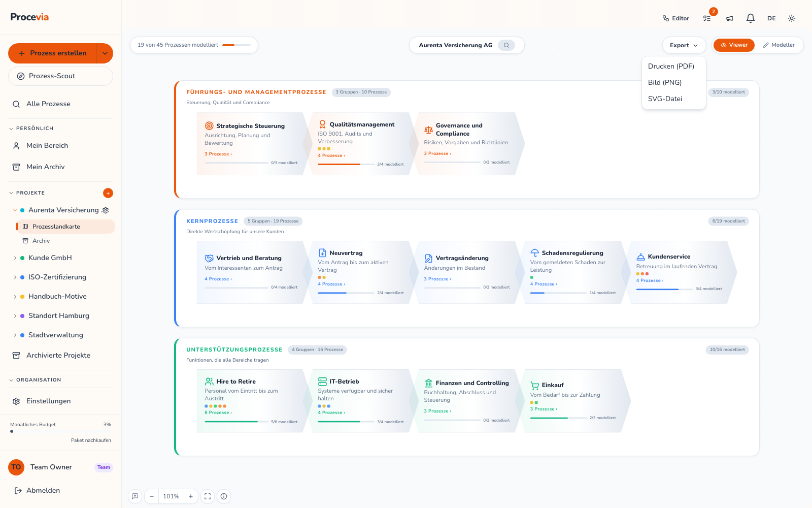
Task: Click the 101% zoom level field
Action: (171, 496)
